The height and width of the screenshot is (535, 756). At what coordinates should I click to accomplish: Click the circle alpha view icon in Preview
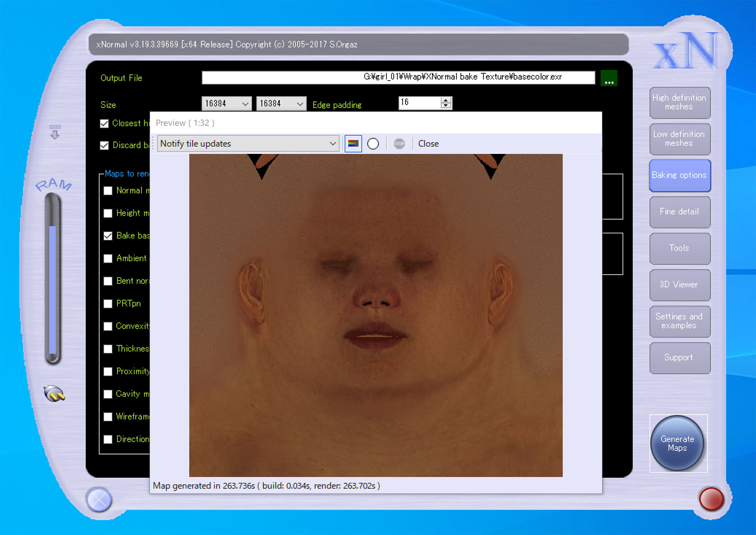[373, 144]
